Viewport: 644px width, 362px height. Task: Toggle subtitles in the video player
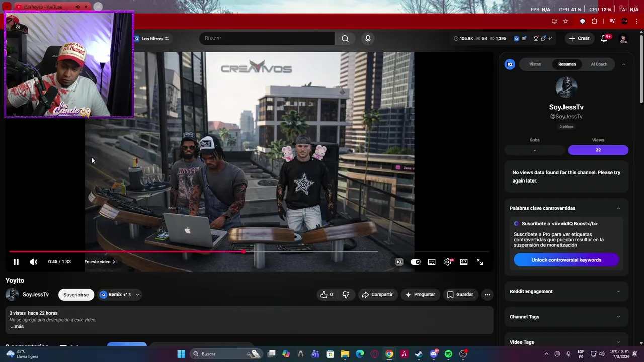click(432, 262)
